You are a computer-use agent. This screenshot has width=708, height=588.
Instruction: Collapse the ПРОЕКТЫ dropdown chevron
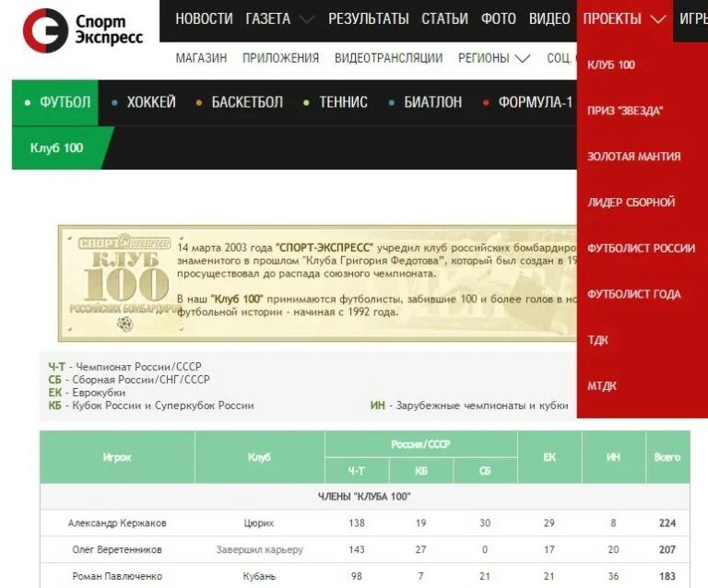pyautogui.click(x=658, y=20)
